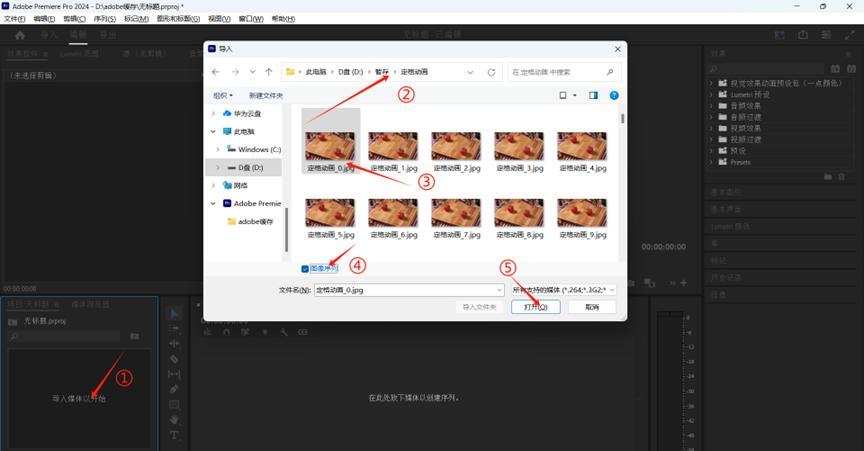Click the Quick Export share icon
This screenshot has height=451, width=864.
[803, 35]
